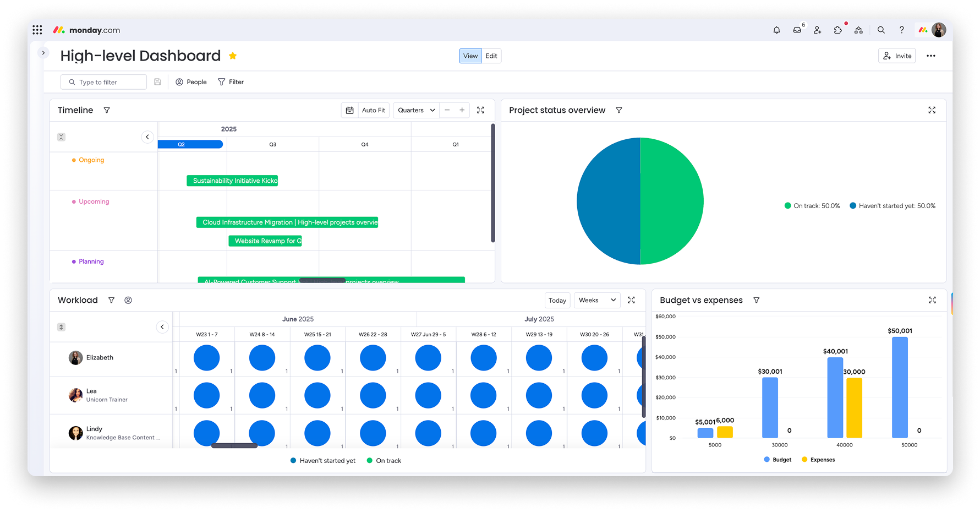Click the Invite button
Viewport: 980px width, 512px height.
897,56
